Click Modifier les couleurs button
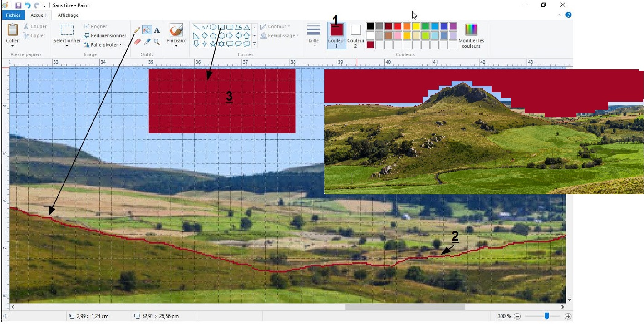The image size is (644, 324). (471, 35)
